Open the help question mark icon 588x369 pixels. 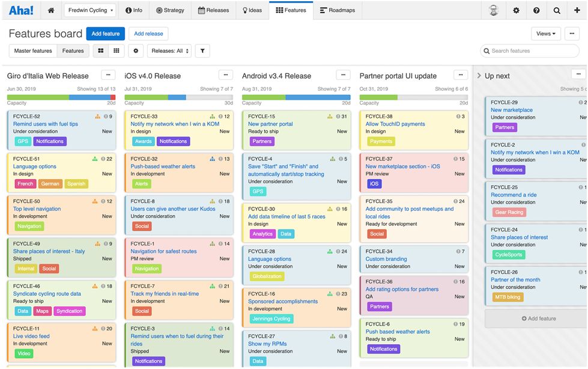(536, 10)
